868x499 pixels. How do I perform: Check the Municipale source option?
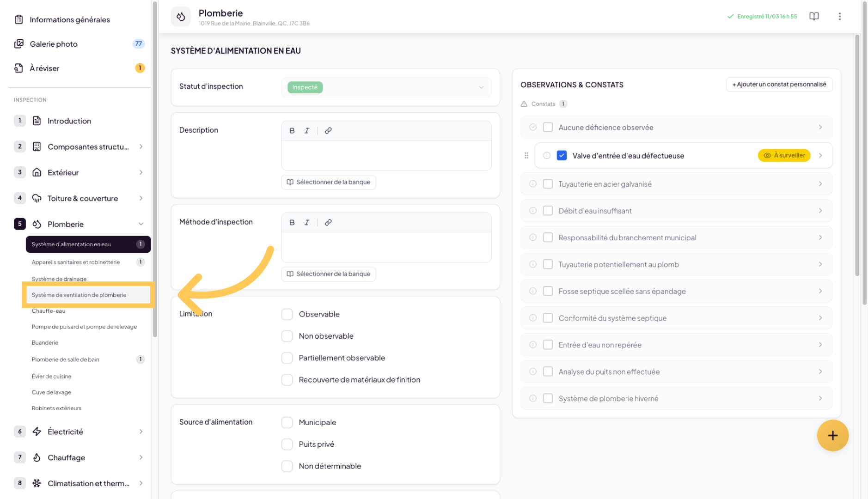click(x=287, y=422)
